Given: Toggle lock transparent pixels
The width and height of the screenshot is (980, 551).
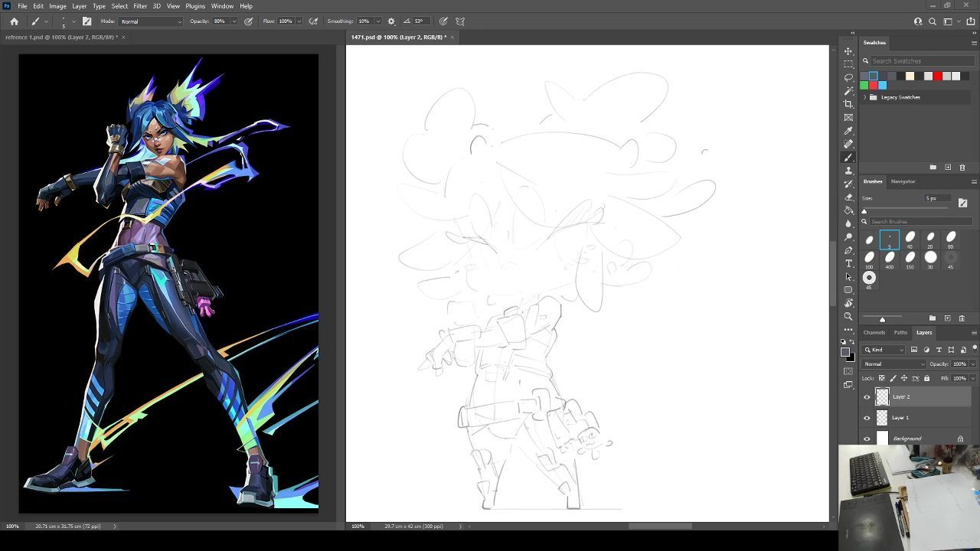Looking at the screenshot, I should tap(881, 378).
